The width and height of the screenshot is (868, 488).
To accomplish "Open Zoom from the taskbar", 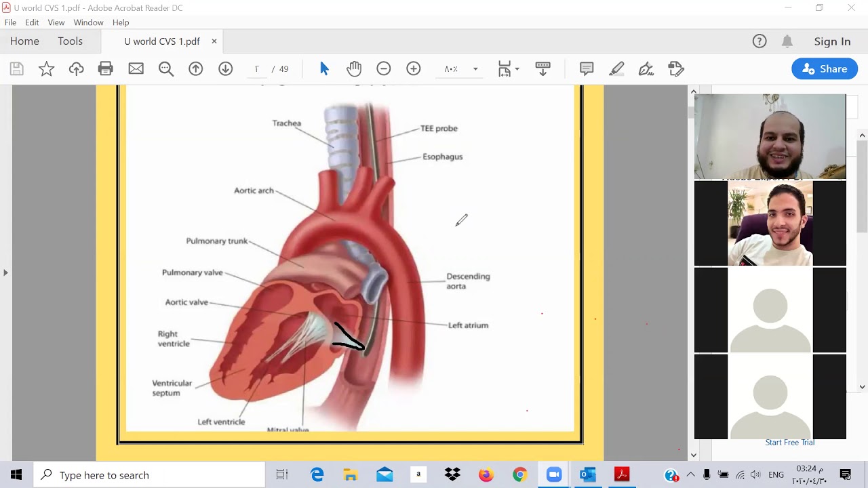I will (x=554, y=475).
